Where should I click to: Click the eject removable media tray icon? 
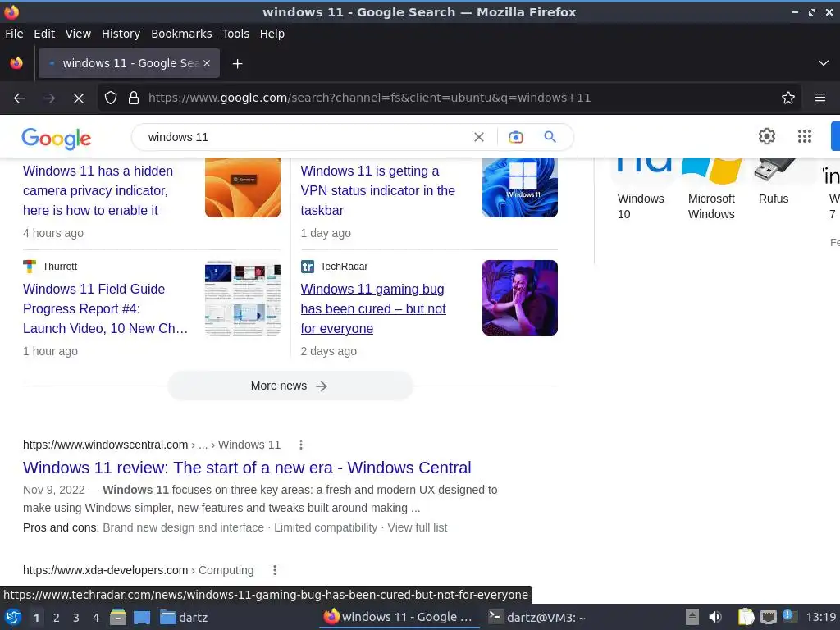[x=692, y=617]
